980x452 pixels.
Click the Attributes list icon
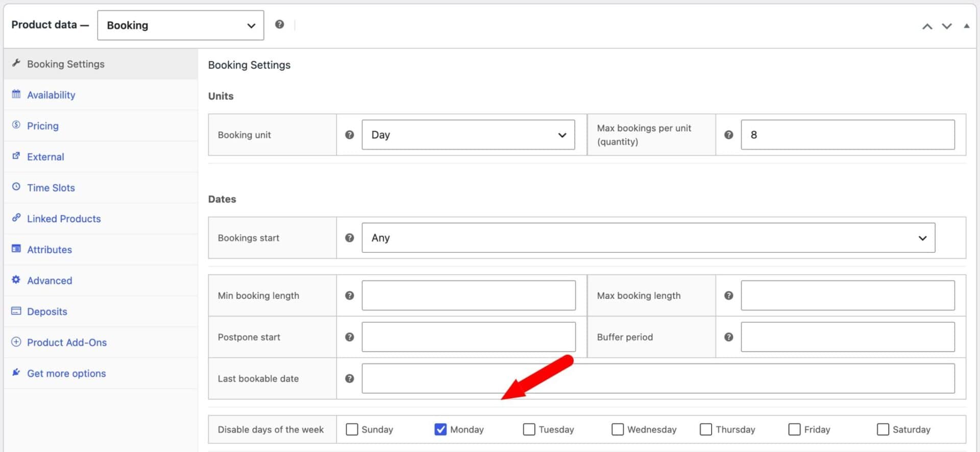[x=16, y=249]
